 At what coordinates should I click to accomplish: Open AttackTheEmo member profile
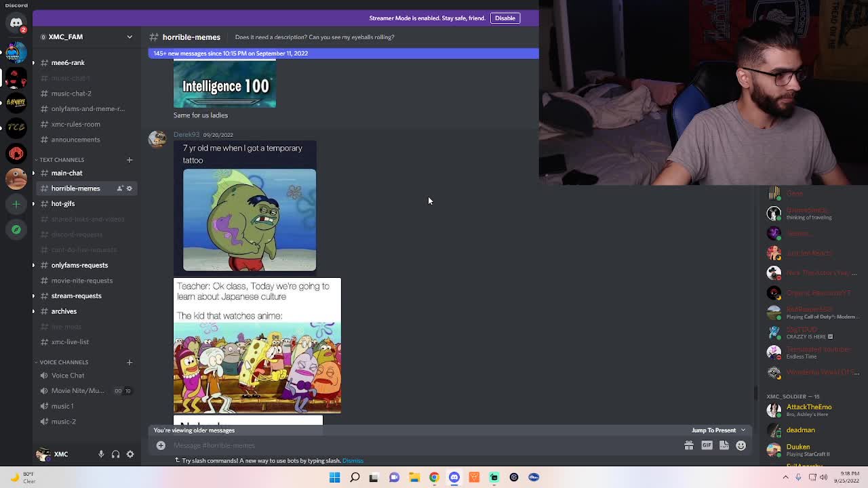808,410
